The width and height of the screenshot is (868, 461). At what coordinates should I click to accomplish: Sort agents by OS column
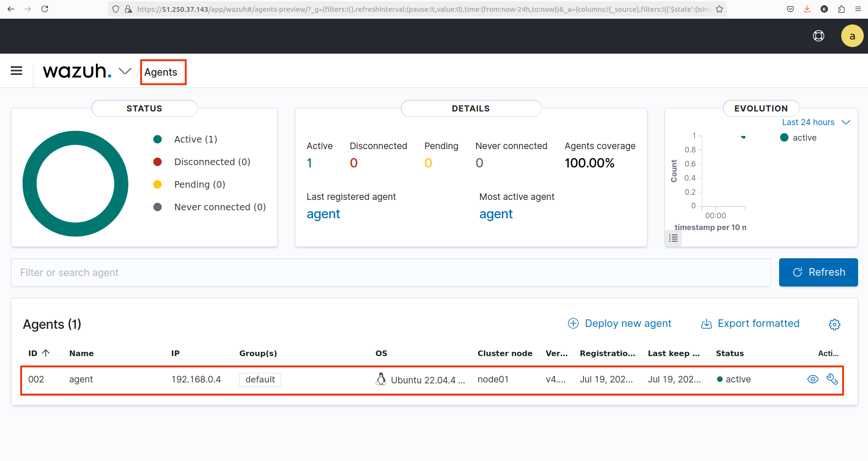pos(381,353)
